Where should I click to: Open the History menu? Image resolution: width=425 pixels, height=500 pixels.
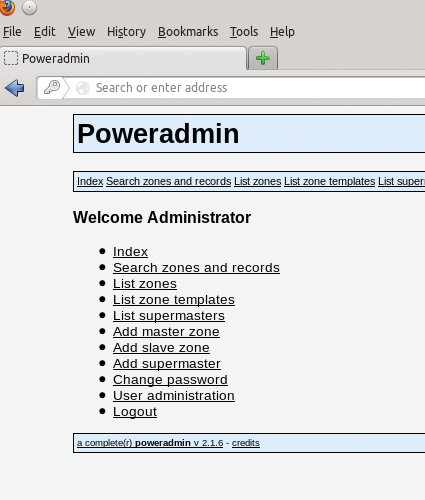126,32
